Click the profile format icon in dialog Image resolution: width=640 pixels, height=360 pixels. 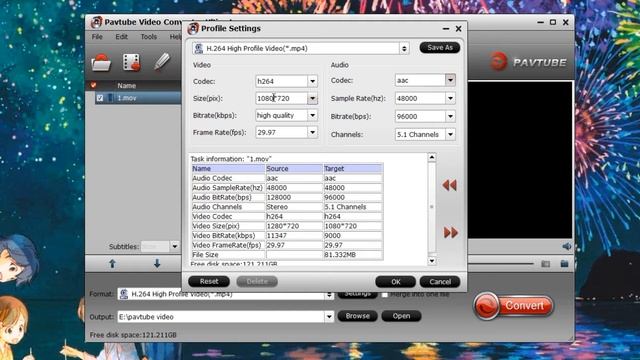click(199, 48)
